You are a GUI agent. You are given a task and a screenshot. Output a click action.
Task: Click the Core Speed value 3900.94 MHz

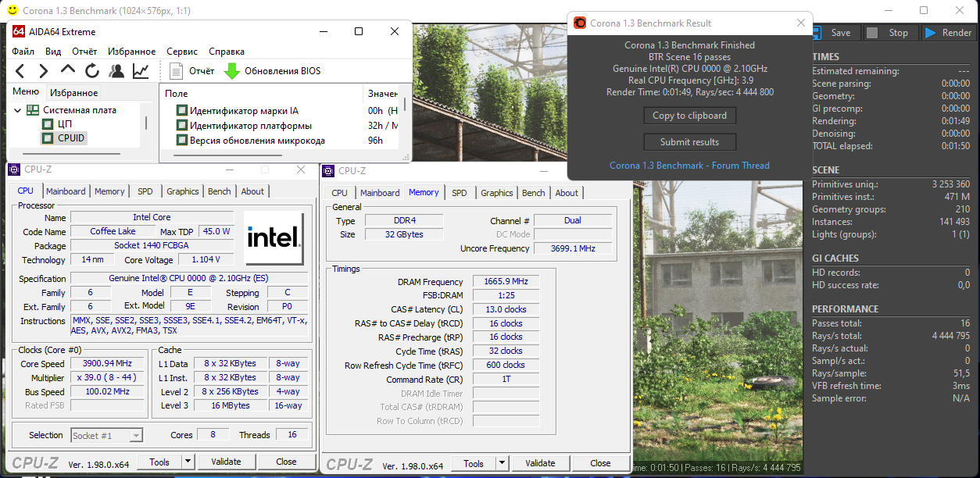108,364
